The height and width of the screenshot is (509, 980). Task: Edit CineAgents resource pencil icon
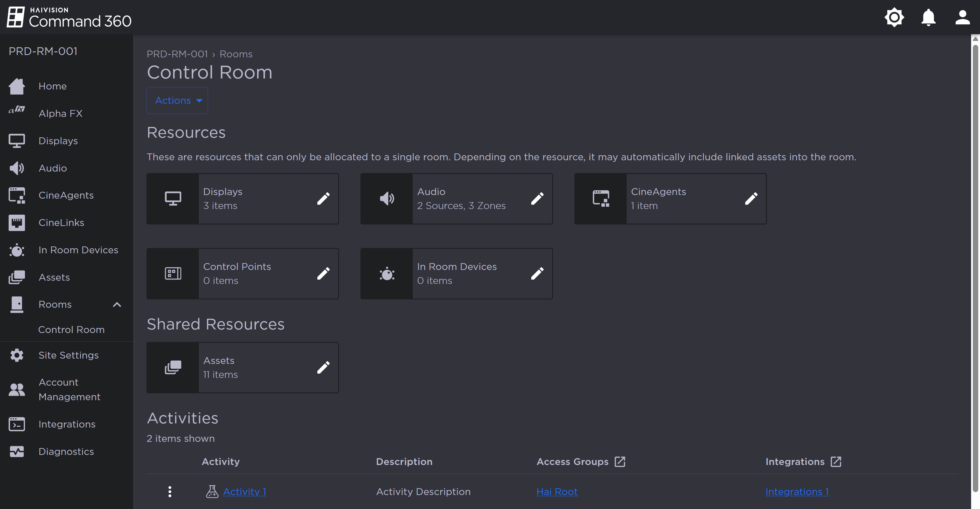pos(751,198)
